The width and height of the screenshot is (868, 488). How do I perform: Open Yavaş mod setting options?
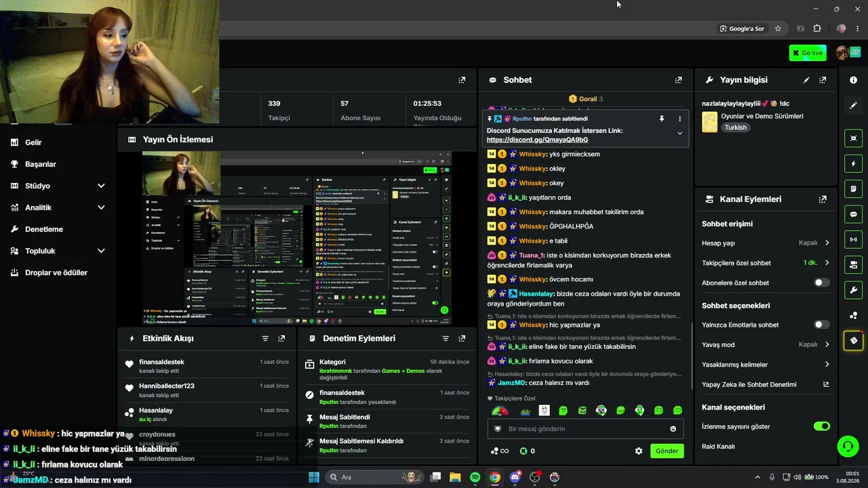click(766, 344)
